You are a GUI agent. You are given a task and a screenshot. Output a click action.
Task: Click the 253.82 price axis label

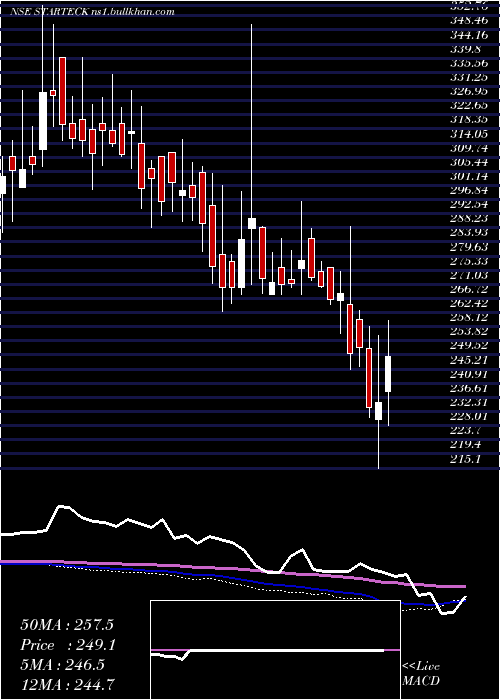tap(468, 333)
